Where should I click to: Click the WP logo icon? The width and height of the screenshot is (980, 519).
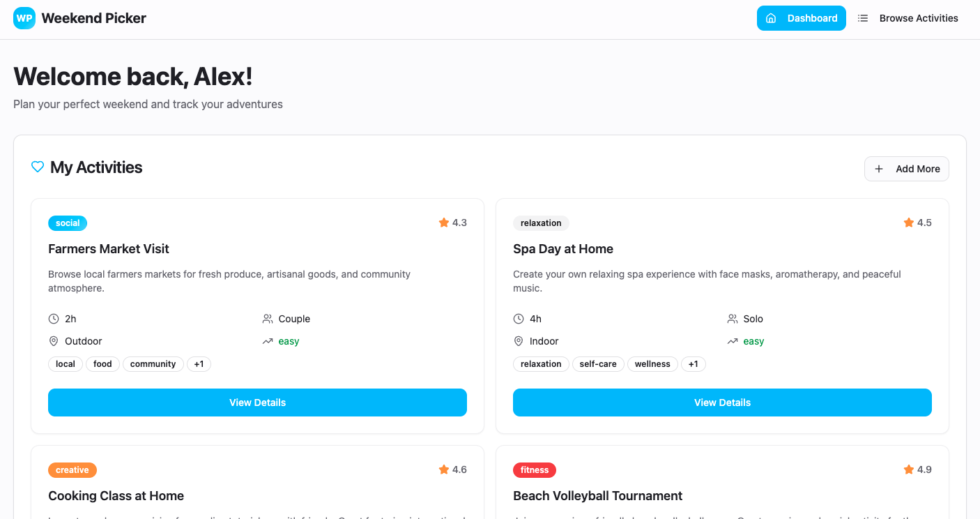tap(24, 18)
